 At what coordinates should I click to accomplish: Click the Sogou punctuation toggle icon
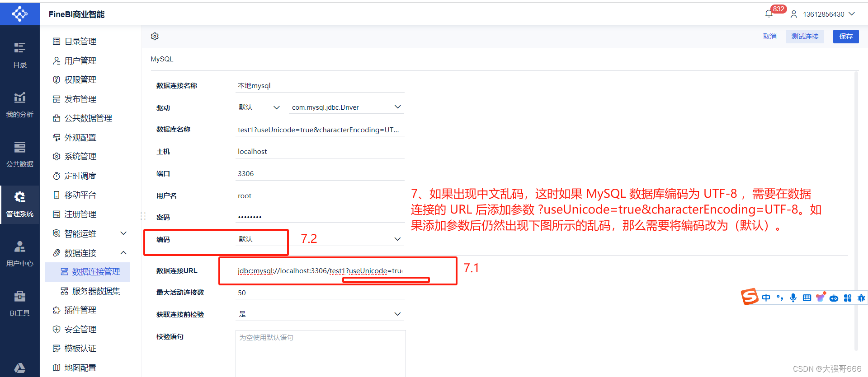pyautogui.click(x=780, y=298)
